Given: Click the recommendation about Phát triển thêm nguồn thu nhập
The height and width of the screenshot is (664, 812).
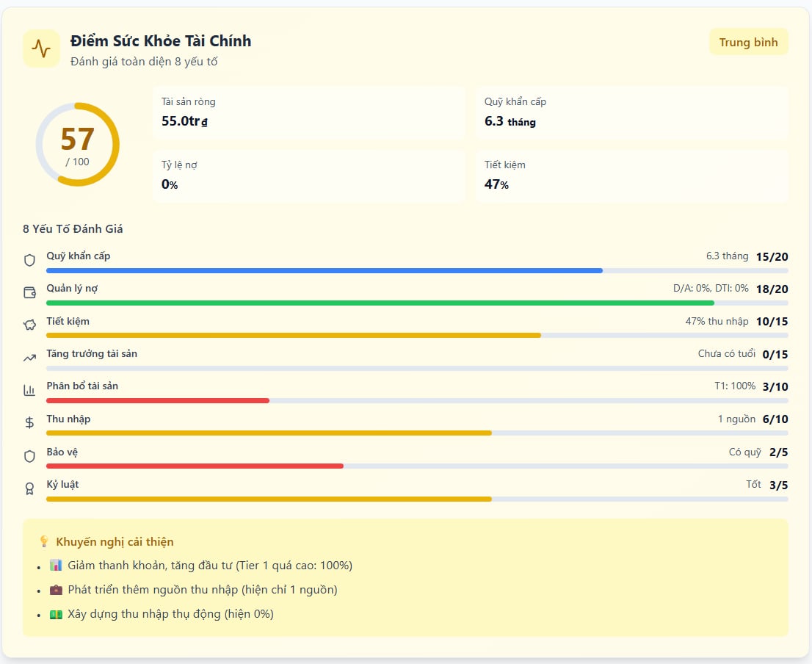Looking at the screenshot, I should [202, 590].
